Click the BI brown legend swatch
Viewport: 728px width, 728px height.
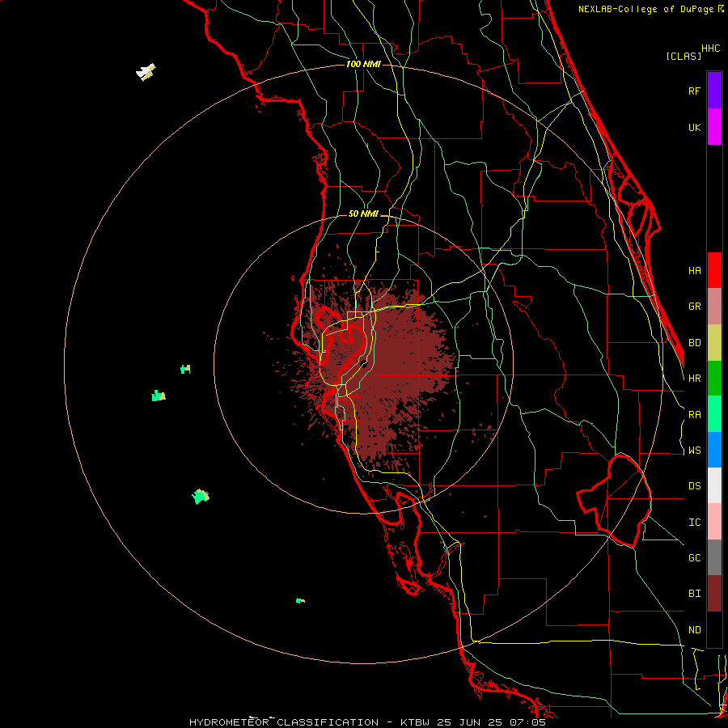(x=714, y=594)
